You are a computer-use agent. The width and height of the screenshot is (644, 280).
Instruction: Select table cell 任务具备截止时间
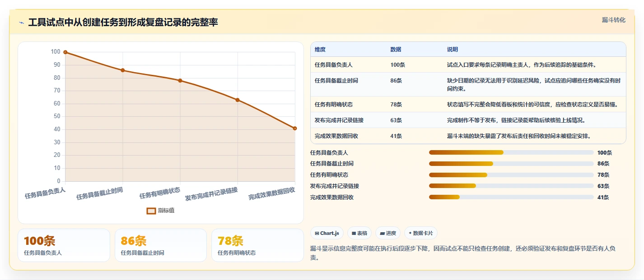(336, 81)
